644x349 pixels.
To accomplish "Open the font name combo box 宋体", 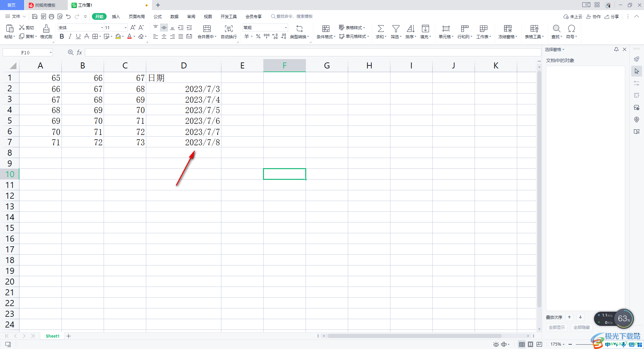I will [x=80, y=28].
